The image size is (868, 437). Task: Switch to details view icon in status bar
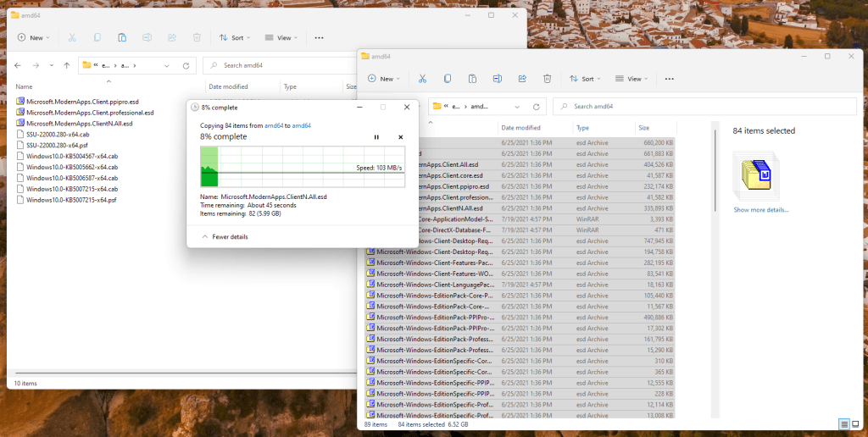click(844, 424)
